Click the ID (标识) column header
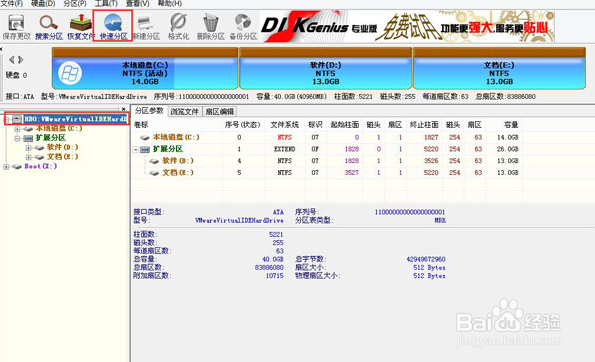Image resolution: width=595 pixels, height=362 pixels. coord(315,124)
